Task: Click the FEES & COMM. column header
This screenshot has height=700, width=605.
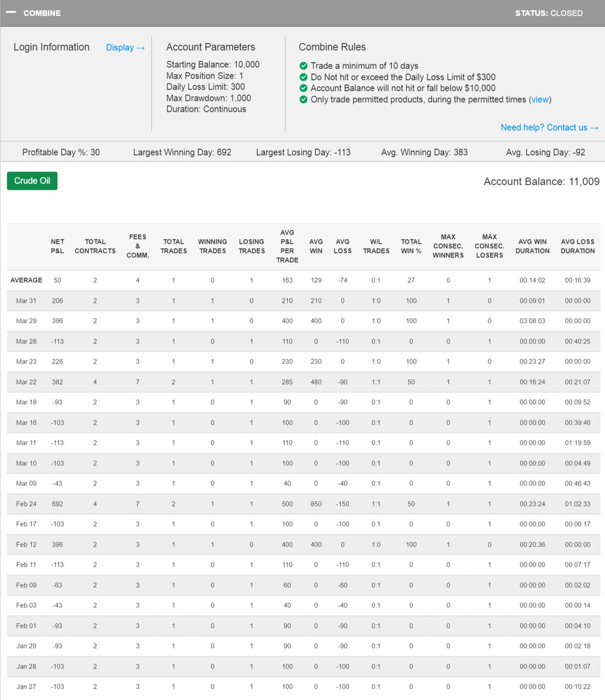Action: (x=138, y=246)
